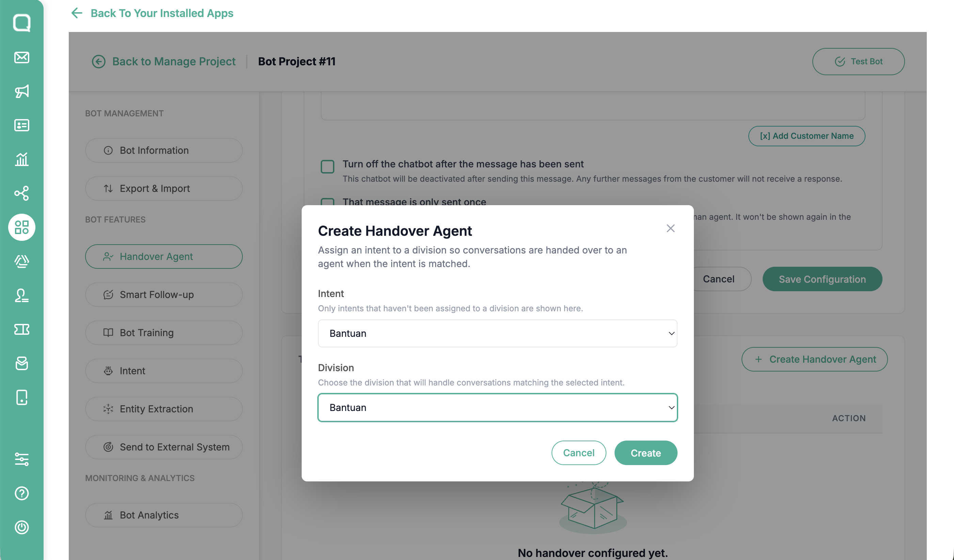Open Entity Extraction menu item

point(163,409)
